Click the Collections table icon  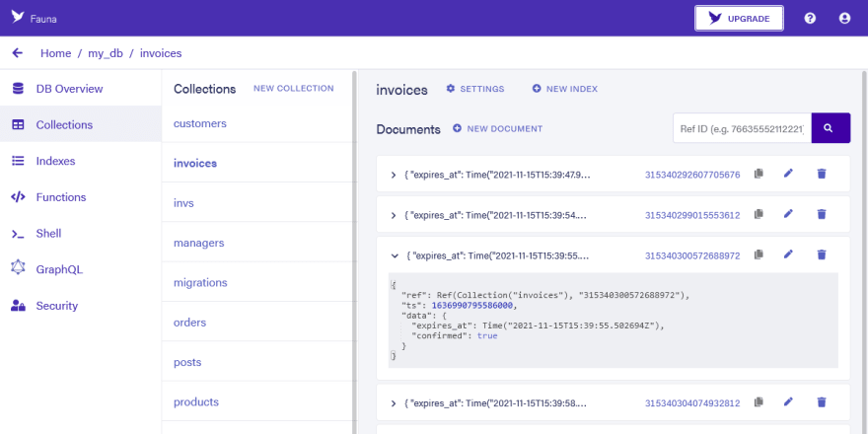(x=18, y=125)
